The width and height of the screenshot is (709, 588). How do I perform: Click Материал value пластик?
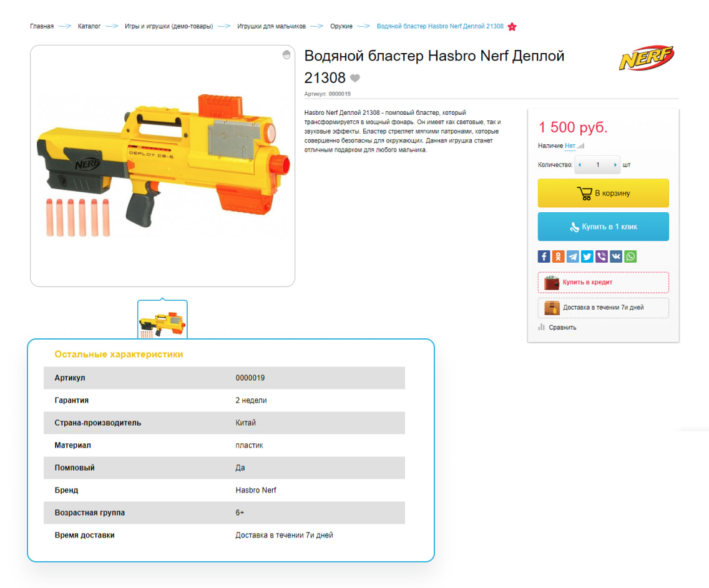click(249, 445)
